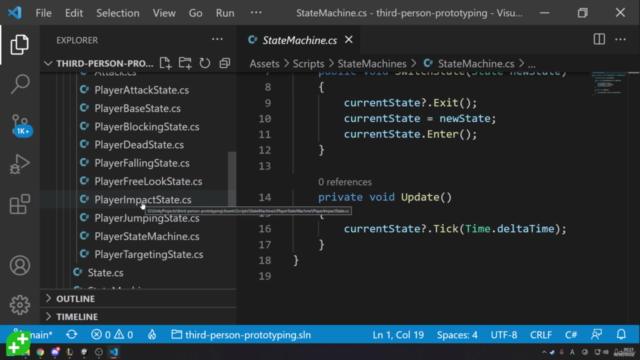This screenshot has width=640, height=360.
Task: Open the Accounts menu icon
Action: (20, 265)
